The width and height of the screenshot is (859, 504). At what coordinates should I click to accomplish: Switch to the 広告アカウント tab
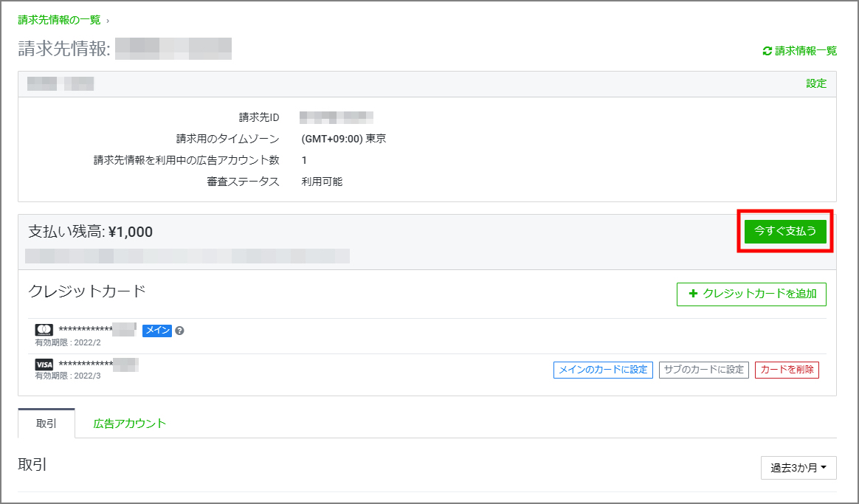coord(130,424)
